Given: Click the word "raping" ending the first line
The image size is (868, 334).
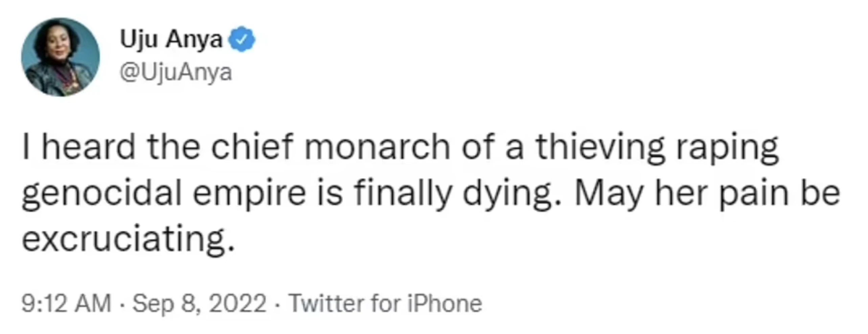Looking at the screenshot, I should (x=727, y=147).
